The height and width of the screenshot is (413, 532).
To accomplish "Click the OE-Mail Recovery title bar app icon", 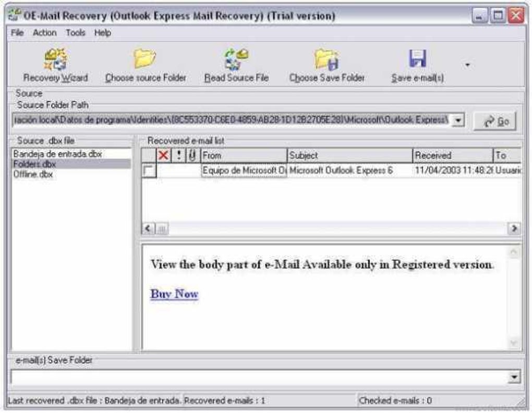I will coord(15,15).
